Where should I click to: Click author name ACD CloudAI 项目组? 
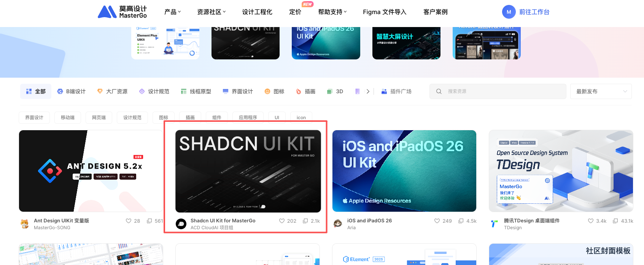[x=212, y=228]
